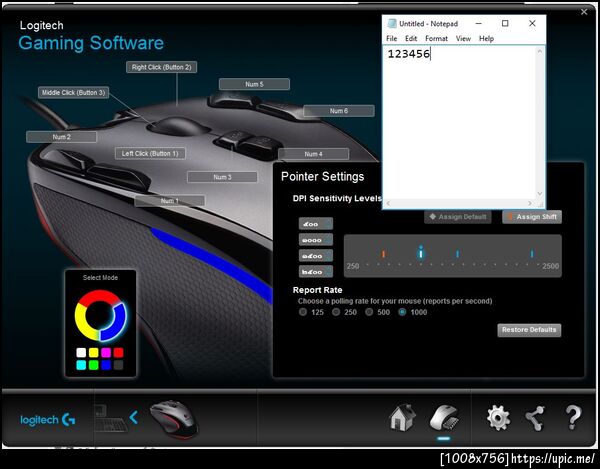Open Help question mark icon
The image size is (600, 469).
(573, 417)
